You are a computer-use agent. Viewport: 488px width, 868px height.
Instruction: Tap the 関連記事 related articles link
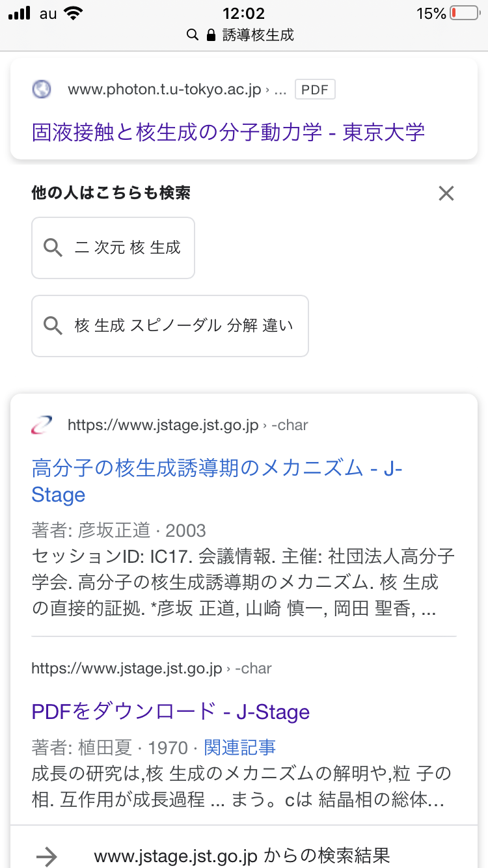[239, 748]
